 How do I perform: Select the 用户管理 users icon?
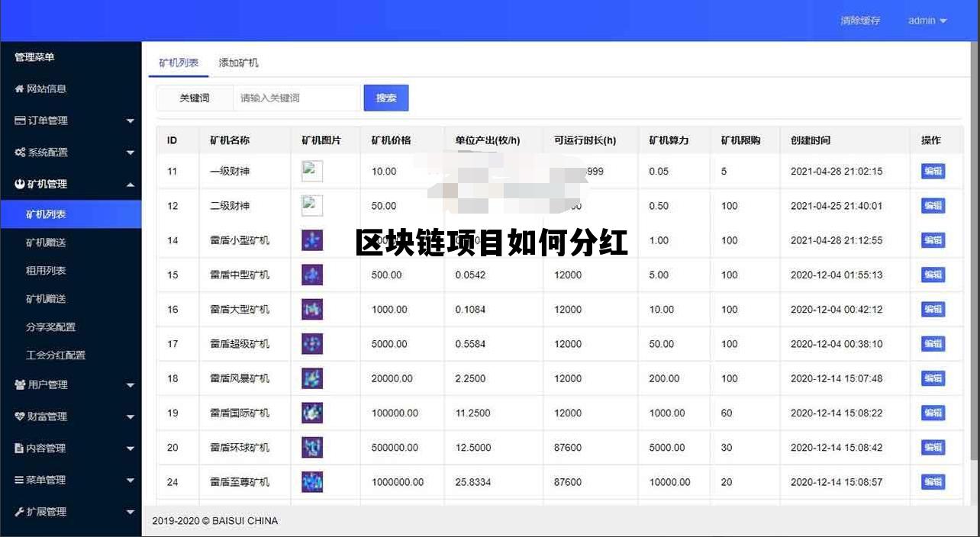(19, 384)
